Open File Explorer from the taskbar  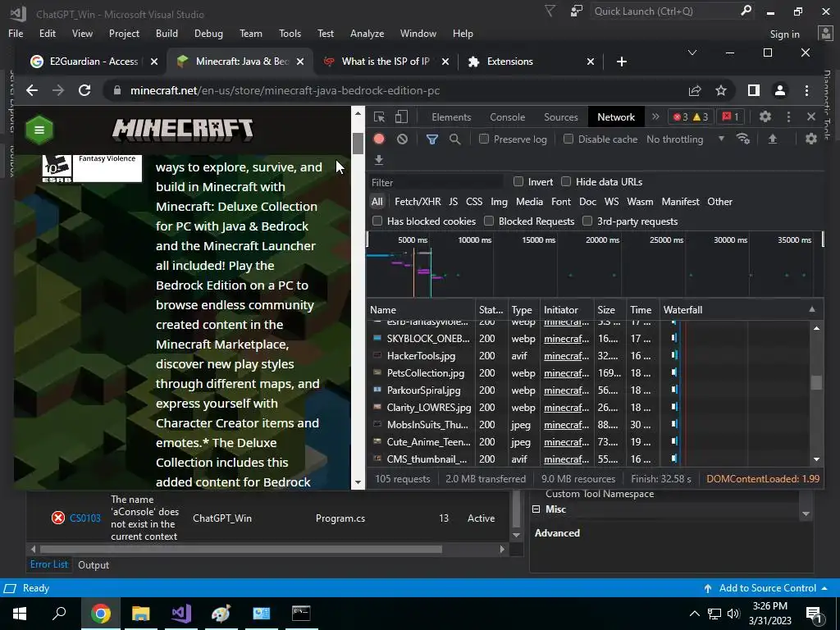click(x=140, y=614)
